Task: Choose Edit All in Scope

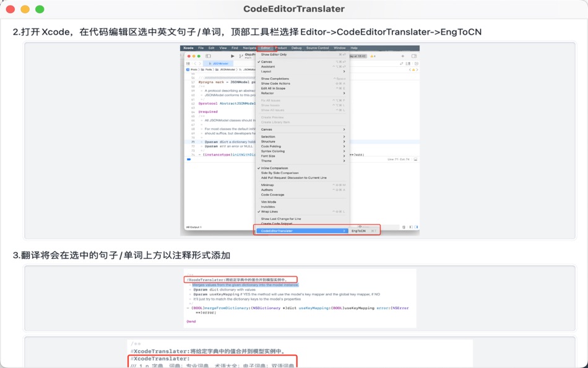Action: [x=302, y=88]
